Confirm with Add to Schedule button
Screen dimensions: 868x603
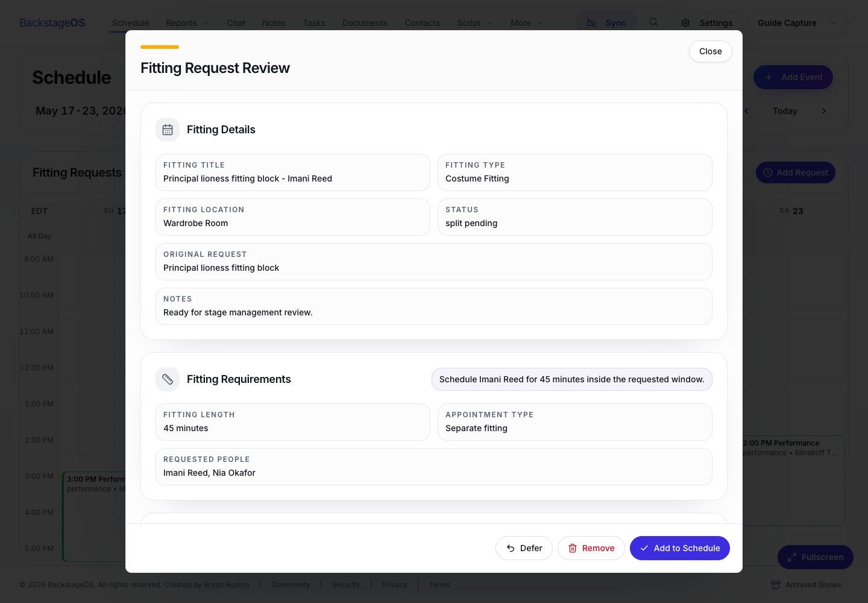click(x=680, y=548)
